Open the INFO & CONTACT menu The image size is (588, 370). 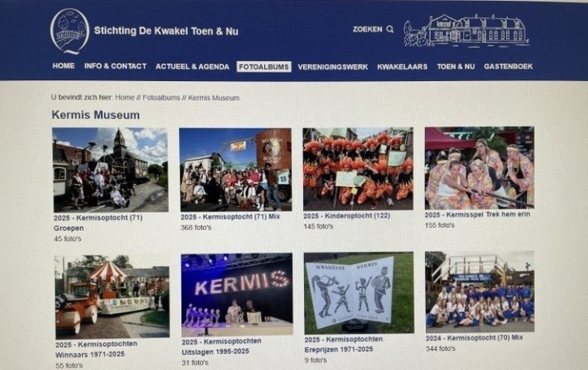[116, 66]
